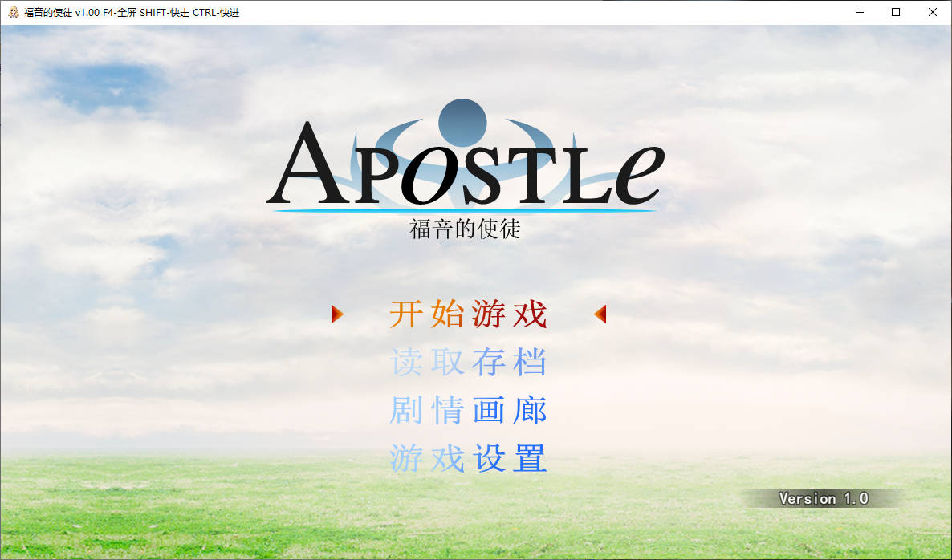Minimize the game window
Screen dimensions: 952x560
(x=859, y=12)
